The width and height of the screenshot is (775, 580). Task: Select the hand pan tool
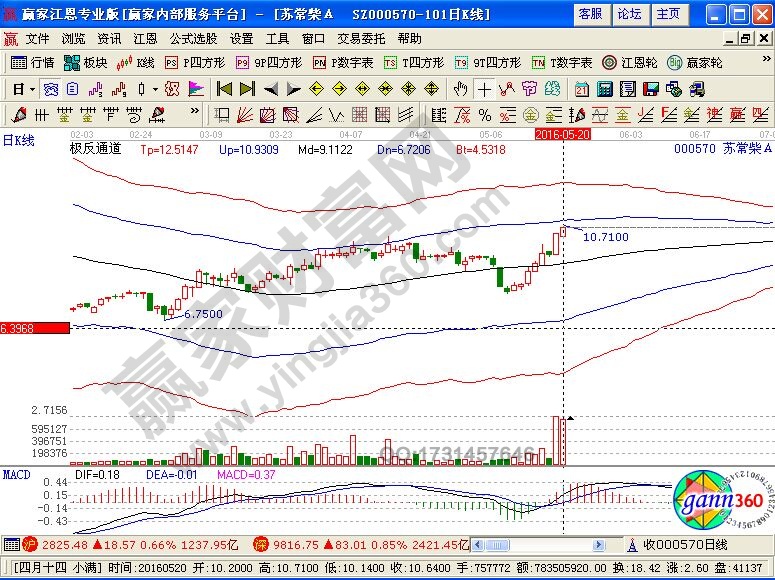click(461, 89)
